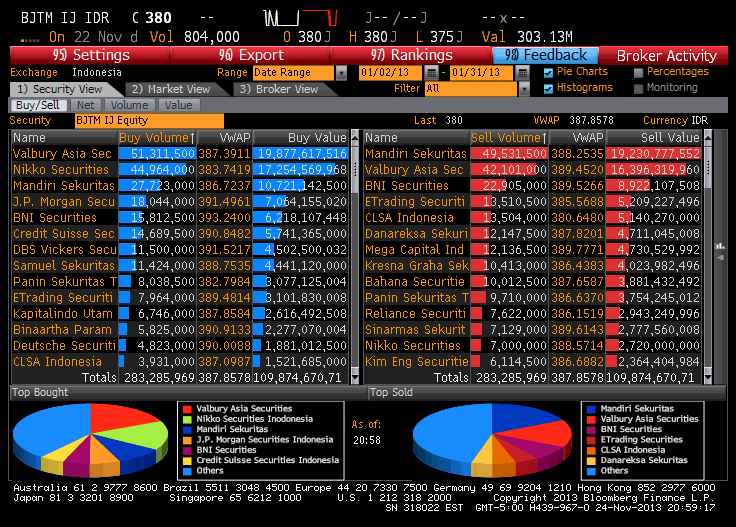Image resolution: width=736 pixels, height=527 pixels.
Task: Click sell table scroll up arrow
Action: pos(708,138)
